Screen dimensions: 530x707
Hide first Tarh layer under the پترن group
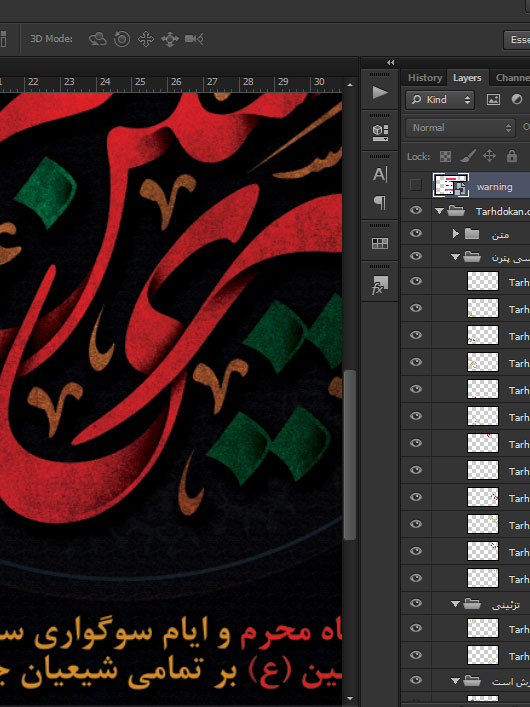click(x=416, y=281)
